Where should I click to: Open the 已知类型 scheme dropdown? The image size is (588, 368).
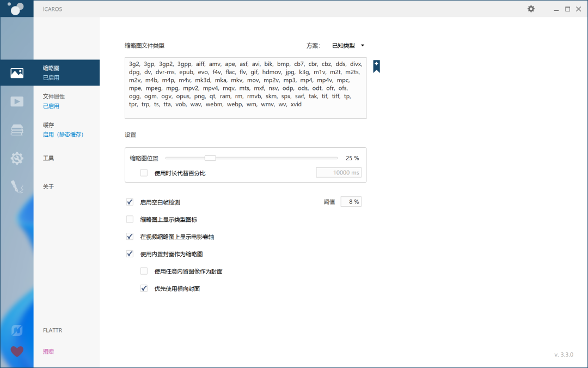click(349, 45)
